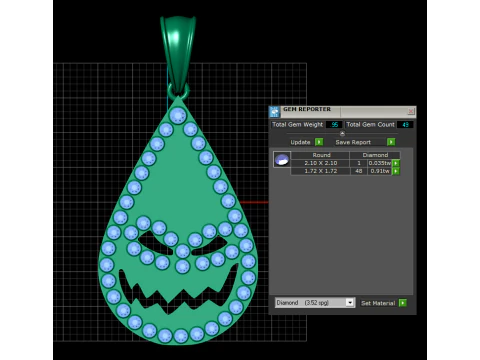This screenshot has height=360, width=480.
Task: Select the round gem thumbnail
Action: 282,159
